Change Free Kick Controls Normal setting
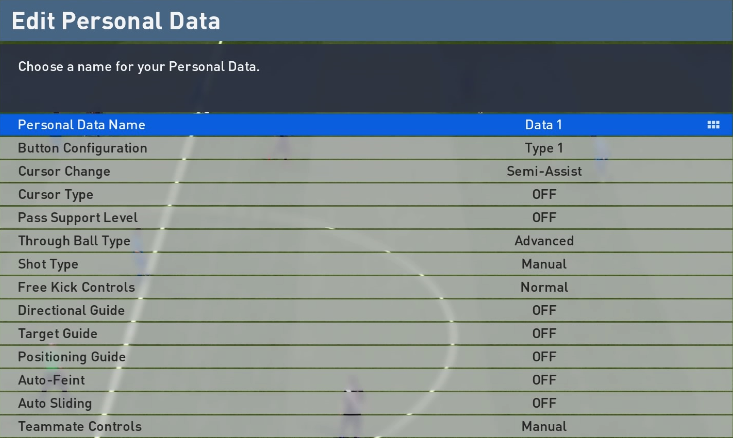This screenshot has width=733, height=438. [x=544, y=287]
